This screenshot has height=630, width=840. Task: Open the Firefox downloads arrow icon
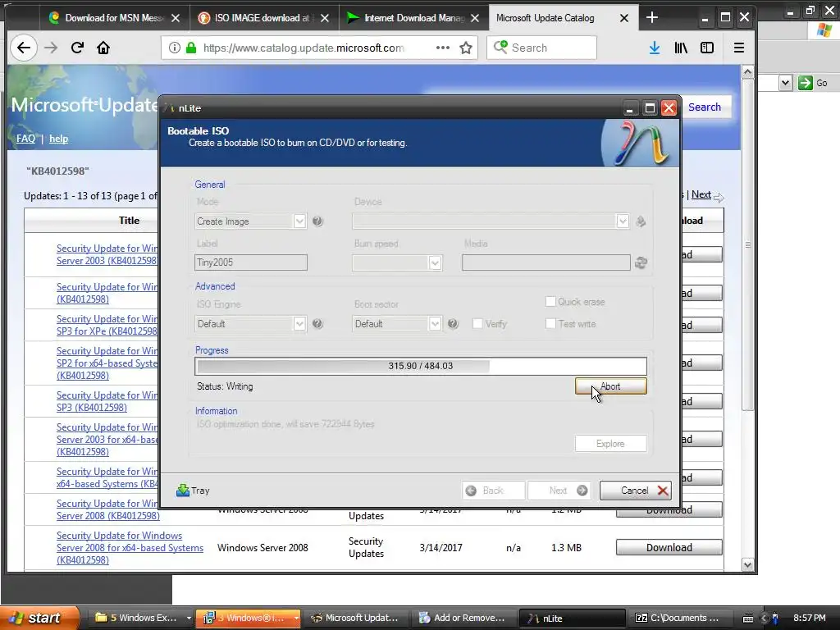tap(654, 48)
